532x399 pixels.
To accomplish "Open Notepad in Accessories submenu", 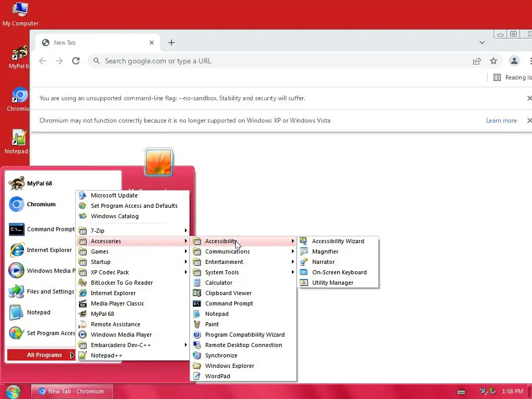I will [243, 314].
